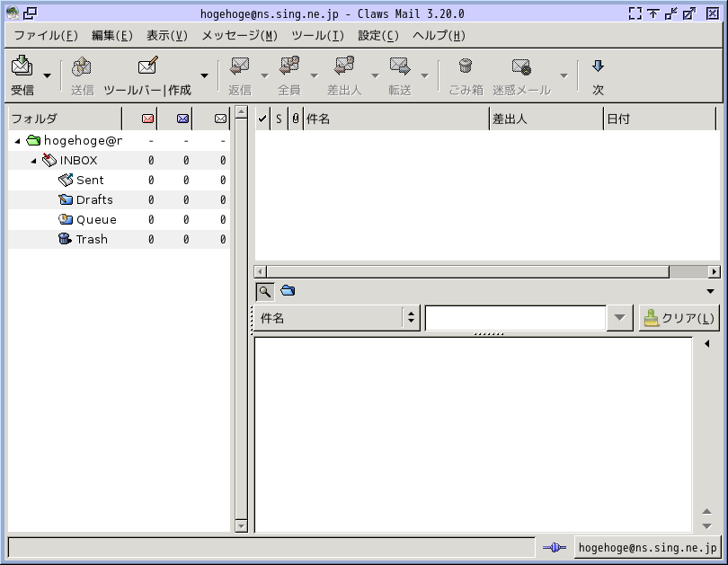The width and height of the screenshot is (728, 565).
Task: Click the 次 (Next) down-arrow icon
Action: [x=598, y=66]
